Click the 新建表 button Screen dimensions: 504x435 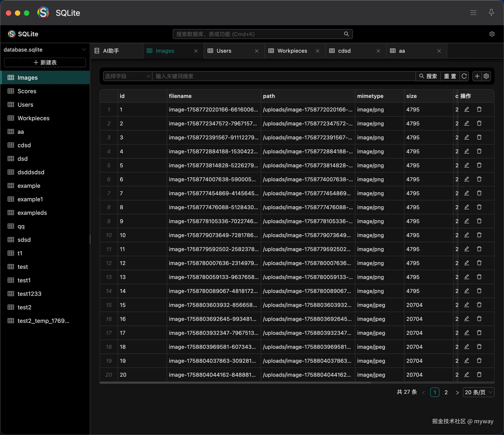click(x=45, y=63)
